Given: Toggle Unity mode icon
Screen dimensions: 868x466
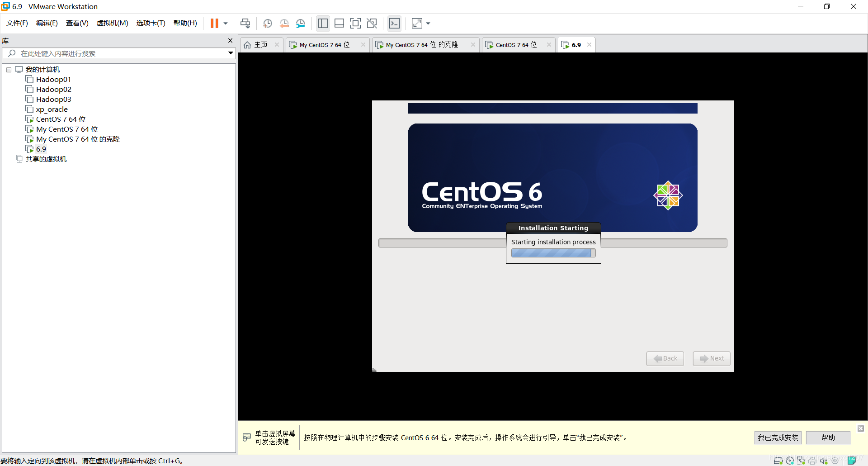Looking at the screenshot, I should coord(372,24).
